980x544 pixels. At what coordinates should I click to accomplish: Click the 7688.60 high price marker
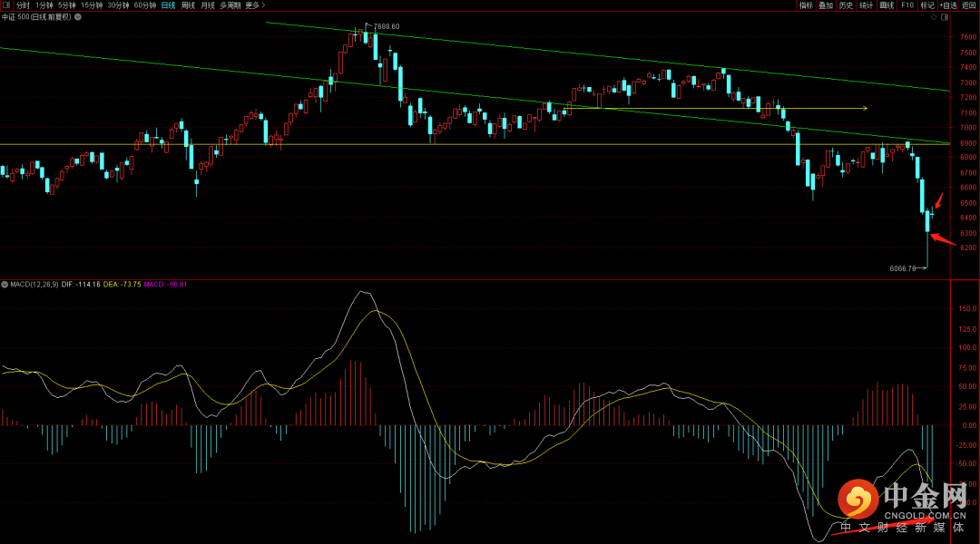coord(386,26)
